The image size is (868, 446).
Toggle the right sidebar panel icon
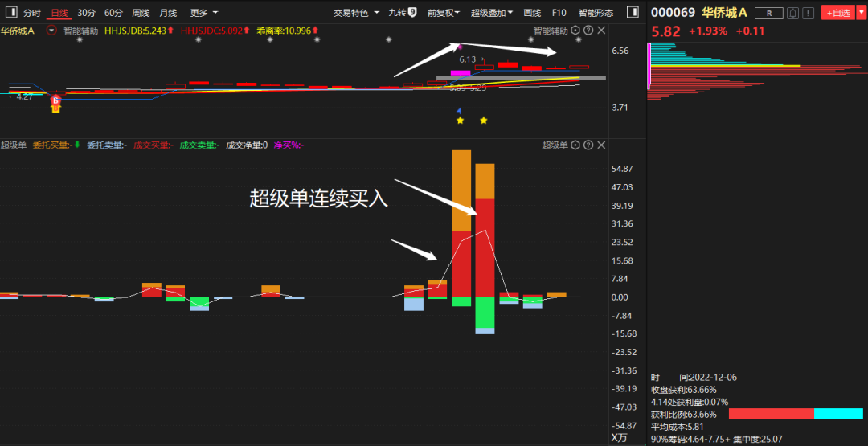pos(633,13)
